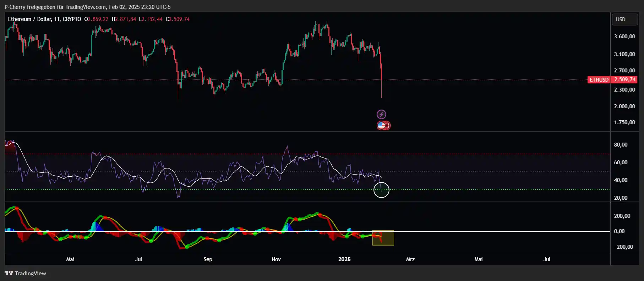
Task: Click the MACD 200,00 axis label
Action: point(622,216)
